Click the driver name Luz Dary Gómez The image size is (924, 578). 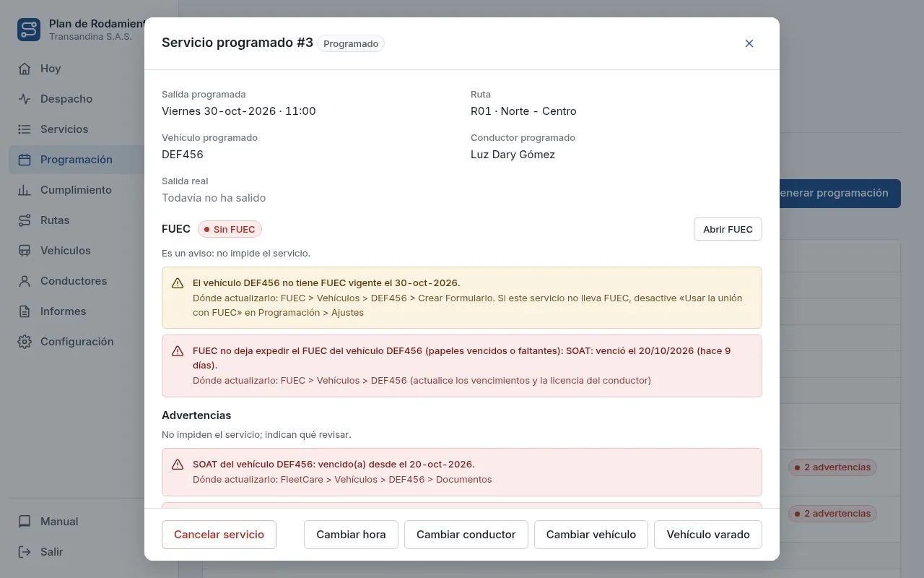coord(513,155)
